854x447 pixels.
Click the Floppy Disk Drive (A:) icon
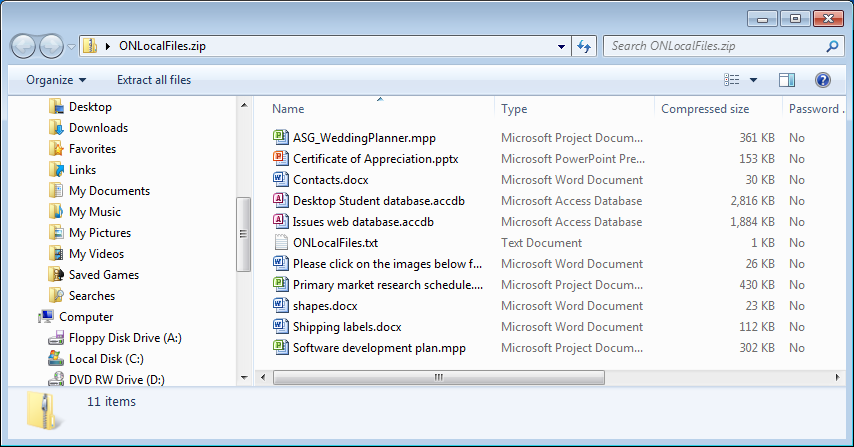[56, 338]
